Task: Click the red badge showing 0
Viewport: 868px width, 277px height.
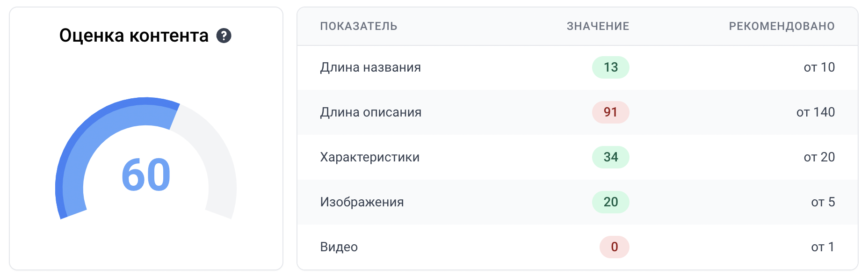Action: tap(615, 247)
